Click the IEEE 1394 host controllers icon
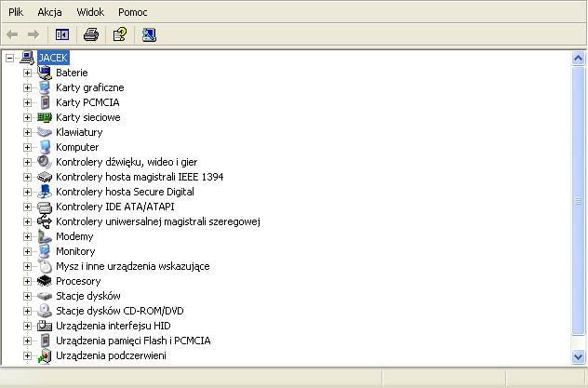The height and width of the screenshot is (388, 588). pos(45,177)
